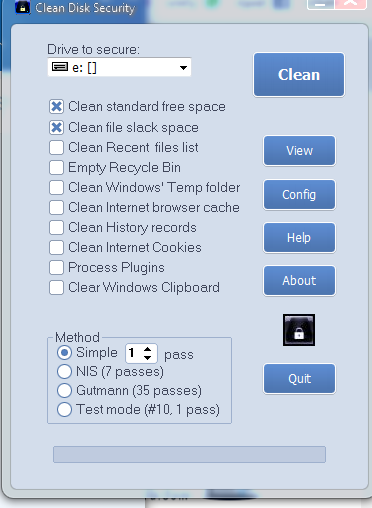Open the Config settings
372x508 pixels.
(299, 195)
